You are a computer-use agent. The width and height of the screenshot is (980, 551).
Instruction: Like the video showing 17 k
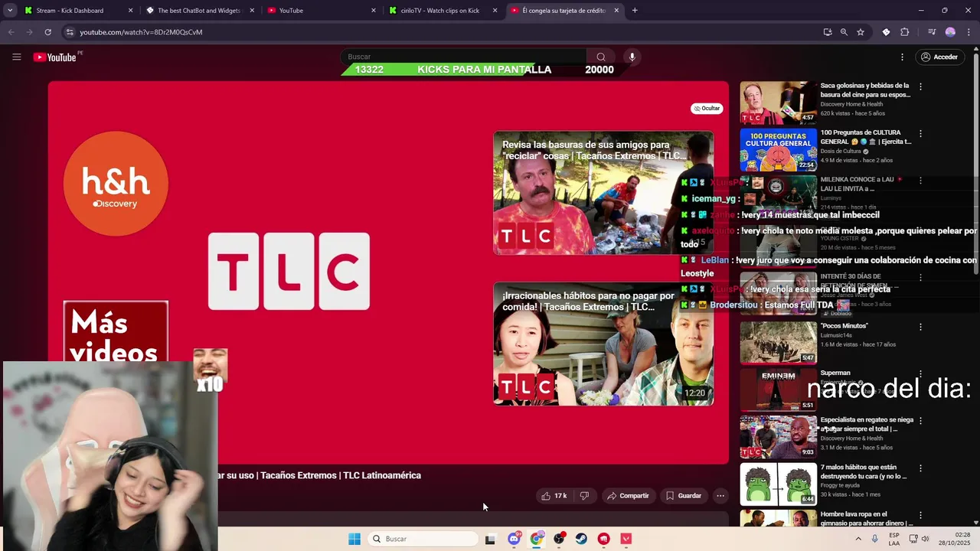pyautogui.click(x=554, y=496)
